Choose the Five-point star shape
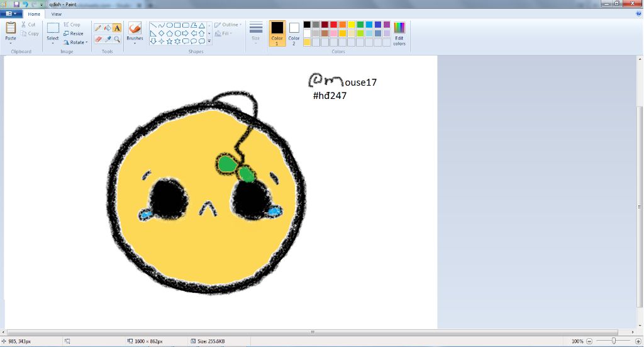This screenshot has height=347, width=644. (169, 41)
